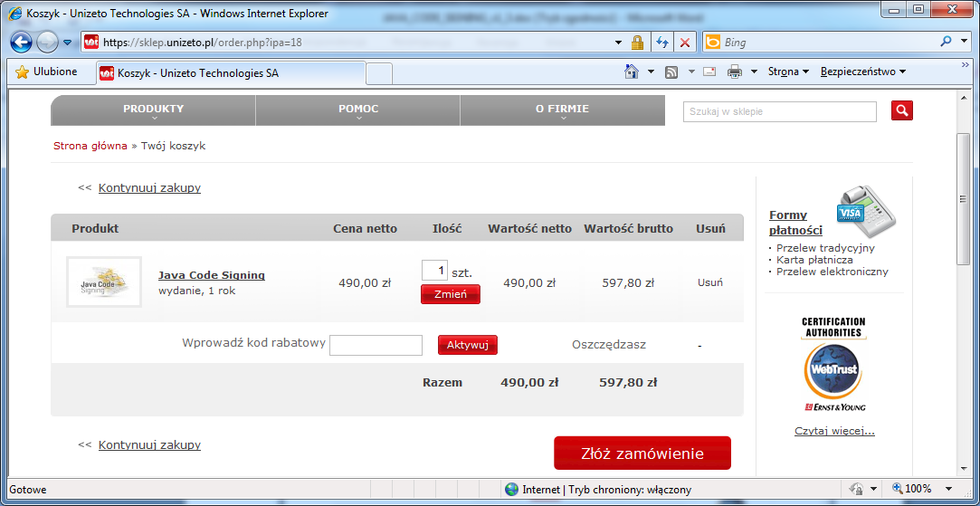Click the Read mail envelope icon
The width and height of the screenshot is (980, 506).
click(x=709, y=72)
